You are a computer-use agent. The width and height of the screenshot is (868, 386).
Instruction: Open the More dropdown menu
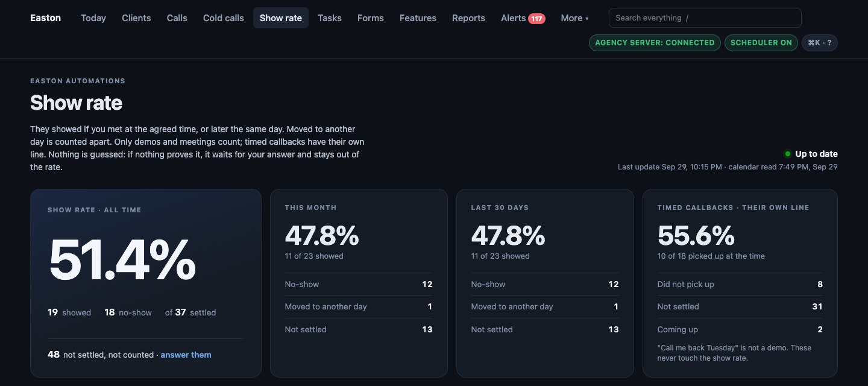[574, 18]
